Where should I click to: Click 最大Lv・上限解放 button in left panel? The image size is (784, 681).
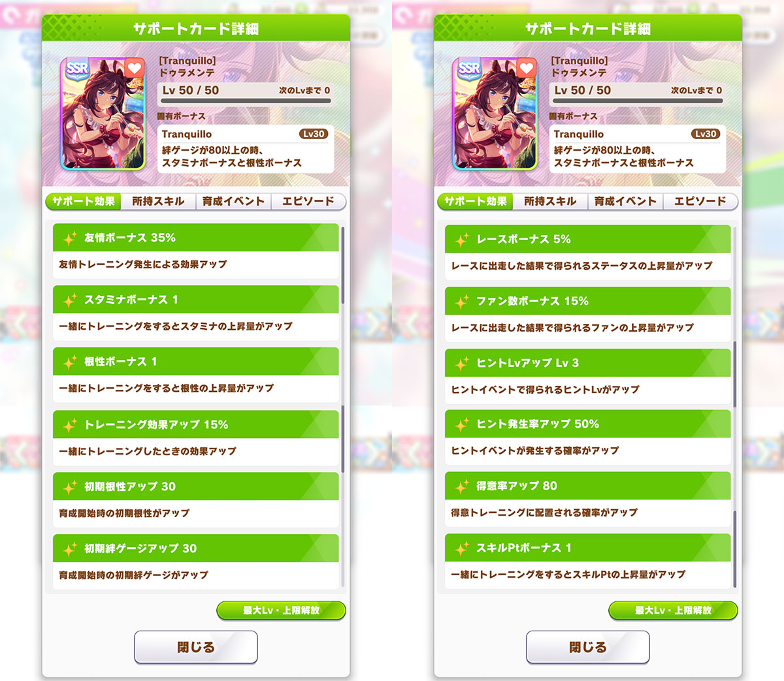[x=281, y=610]
